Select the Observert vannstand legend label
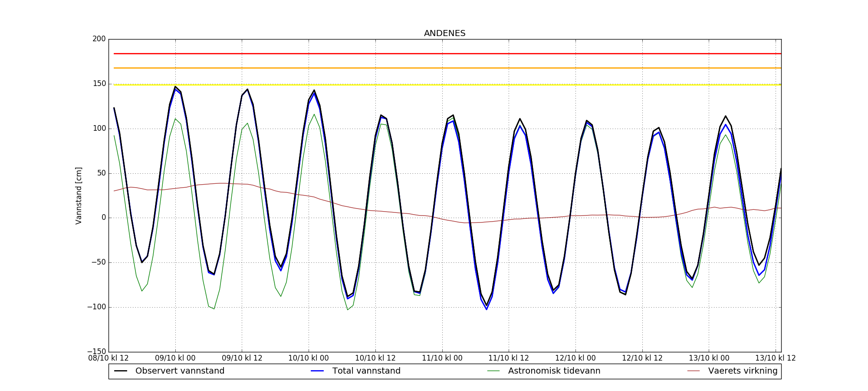868x391 pixels. (180, 371)
